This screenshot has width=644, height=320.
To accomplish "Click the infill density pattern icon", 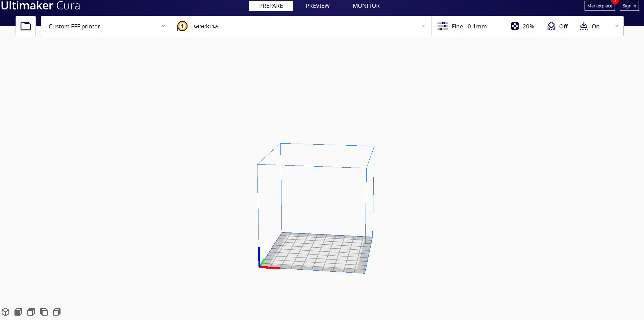I will pyautogui.click(x=515, y=26).
